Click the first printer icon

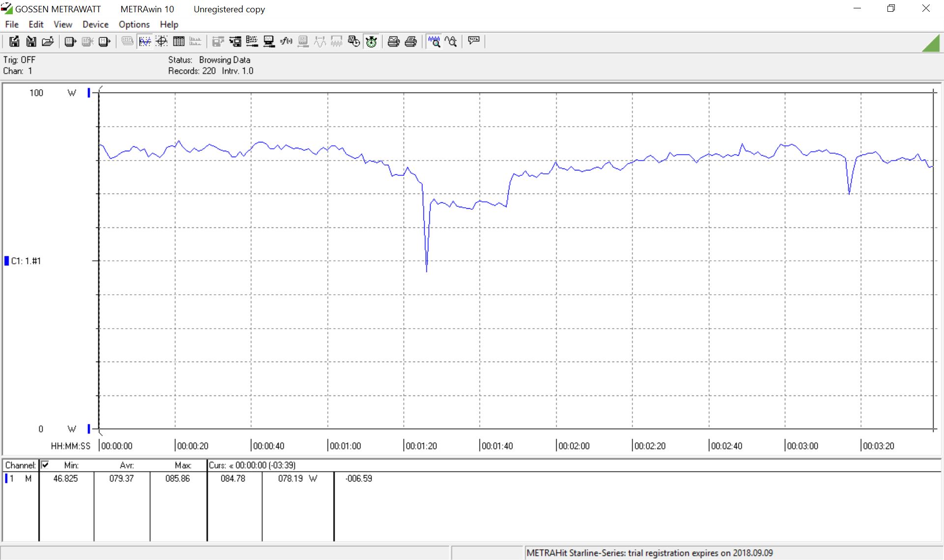point(393,42)
